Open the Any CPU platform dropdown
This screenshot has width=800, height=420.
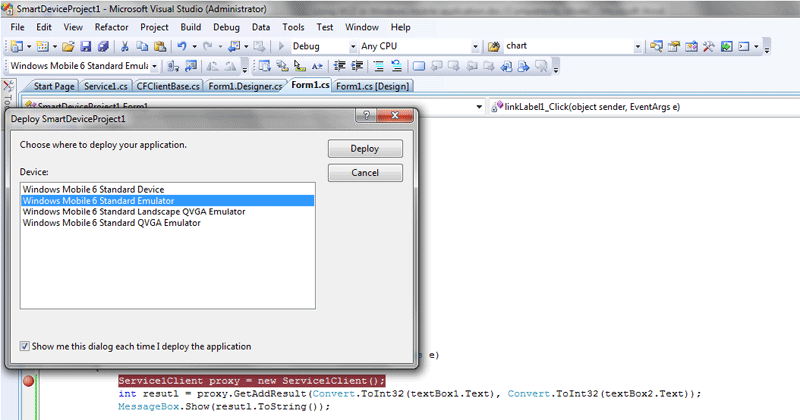pyautogui.click(x=475, y=46)
